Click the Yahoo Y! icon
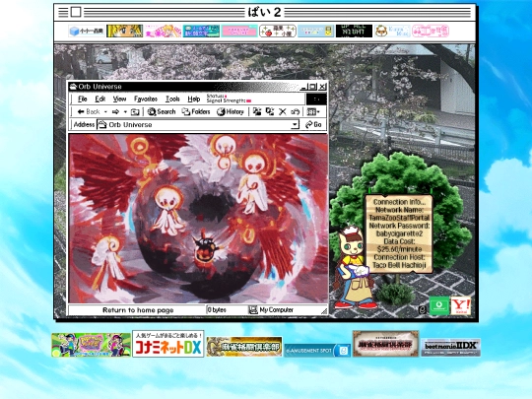The height and width of the screenshot is (399, 532). [460, 305]
